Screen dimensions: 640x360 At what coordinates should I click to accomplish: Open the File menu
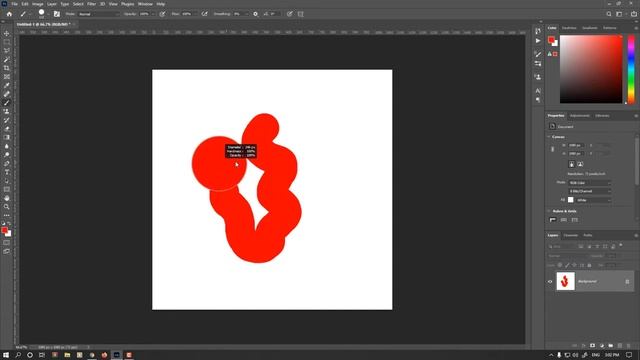tap(14, 4)
